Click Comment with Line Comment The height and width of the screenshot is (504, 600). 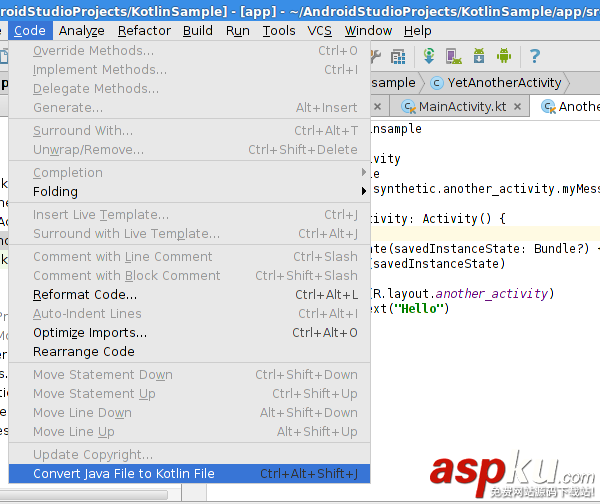[x=189, y=256]
